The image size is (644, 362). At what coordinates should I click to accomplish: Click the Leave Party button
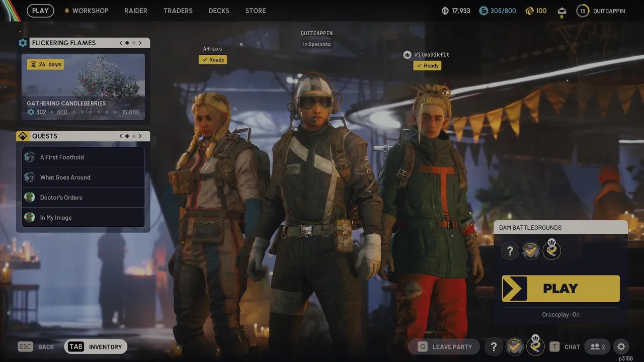[x=445, y=347]
